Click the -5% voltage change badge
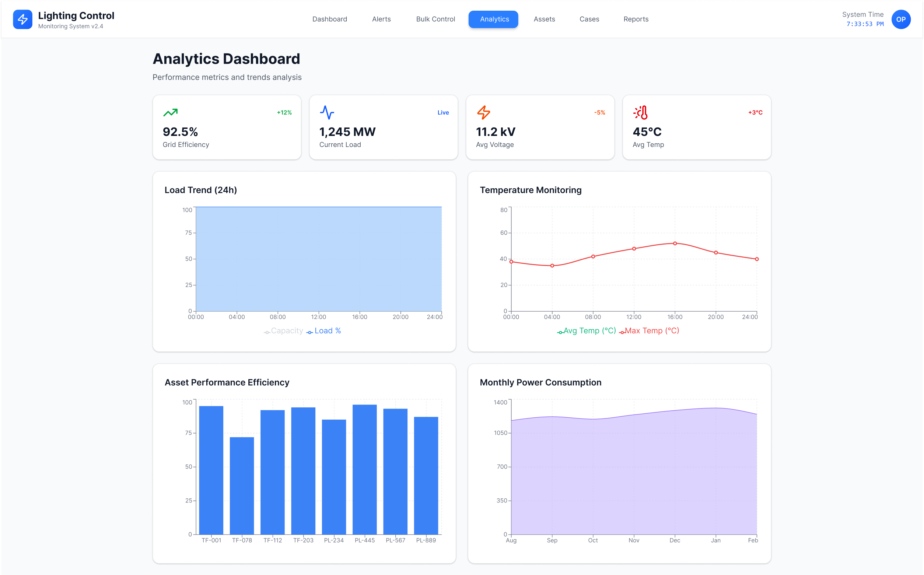The height and width of the screenshot is (575, 924). (x=599, y=113)
